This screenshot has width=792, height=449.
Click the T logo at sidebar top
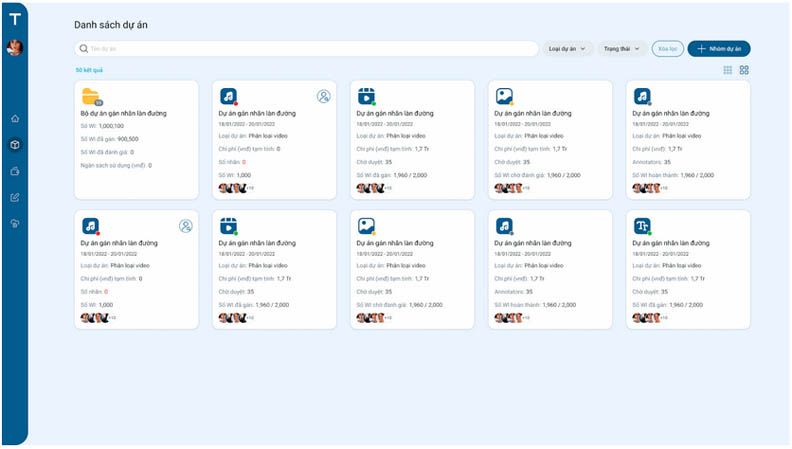tap(15, 19)
